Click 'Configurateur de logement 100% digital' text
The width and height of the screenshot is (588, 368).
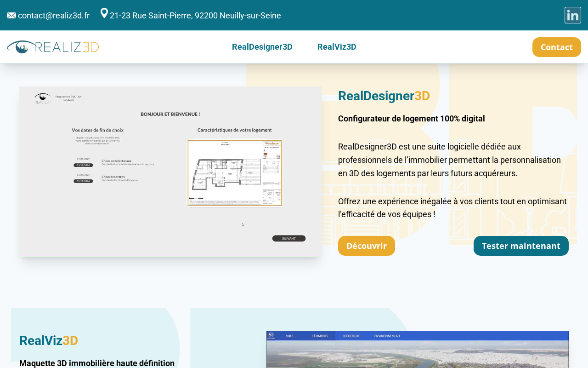[x=412, y=119]
